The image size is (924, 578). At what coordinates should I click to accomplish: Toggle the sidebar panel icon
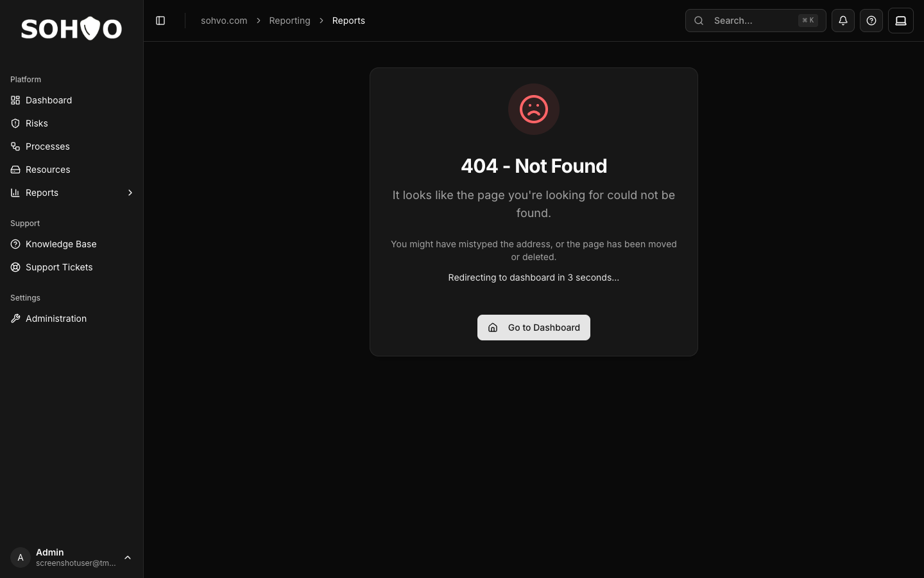160,21
